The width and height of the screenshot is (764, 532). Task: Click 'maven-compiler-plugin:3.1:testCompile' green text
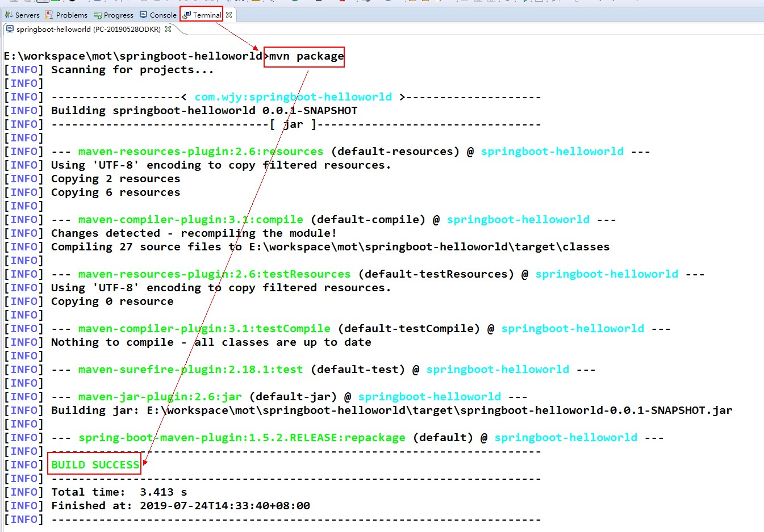click(204, 329)
